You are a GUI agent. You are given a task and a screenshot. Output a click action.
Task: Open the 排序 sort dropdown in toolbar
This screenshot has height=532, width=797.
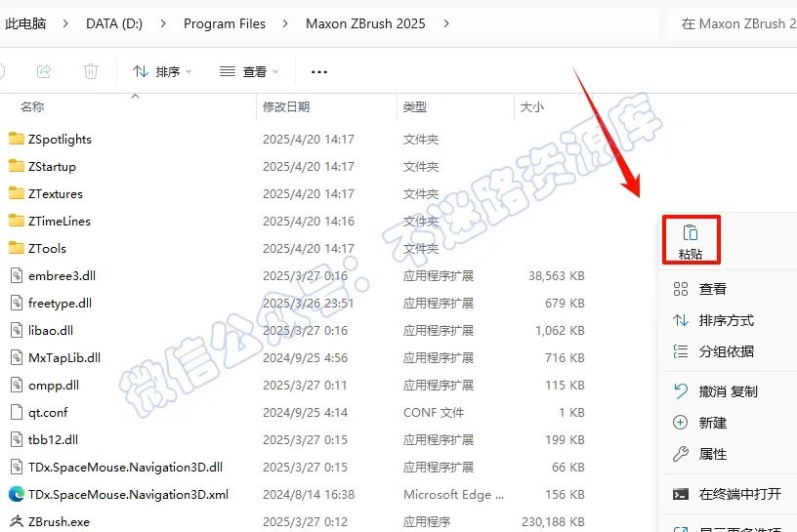pos(161,71)
